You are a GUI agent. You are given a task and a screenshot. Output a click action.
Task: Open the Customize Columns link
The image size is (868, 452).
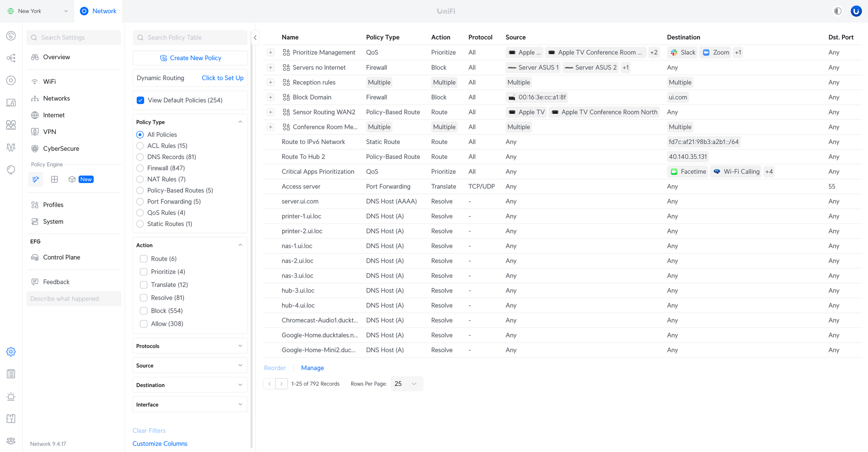(160, 444)
